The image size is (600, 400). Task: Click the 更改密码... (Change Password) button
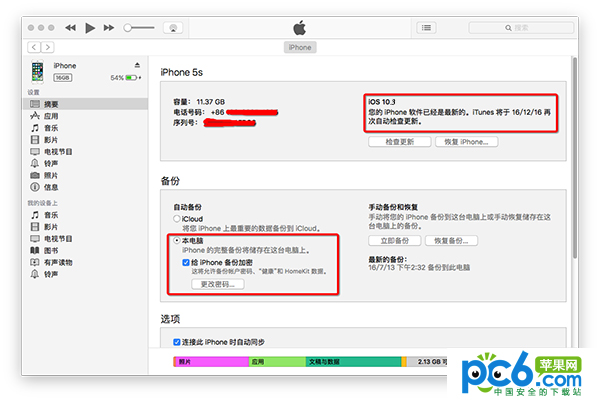tap(216, 284)
